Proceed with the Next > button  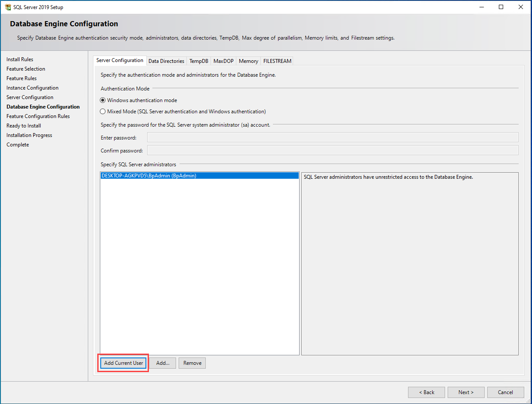coord(466,392)
